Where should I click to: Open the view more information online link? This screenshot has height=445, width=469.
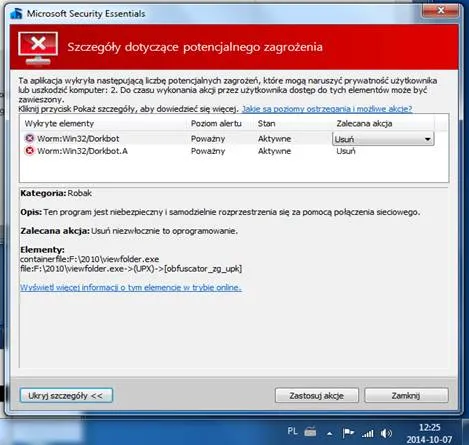131,287
